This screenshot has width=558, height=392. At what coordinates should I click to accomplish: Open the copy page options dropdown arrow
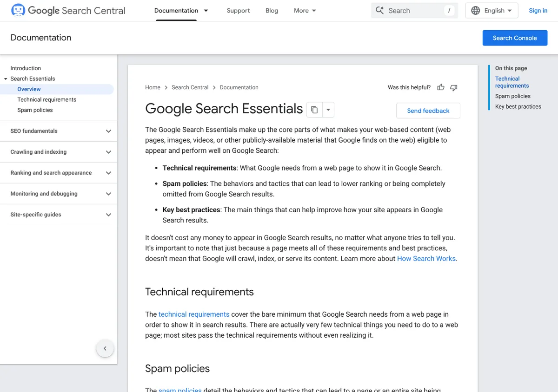[x=328, y=110]
